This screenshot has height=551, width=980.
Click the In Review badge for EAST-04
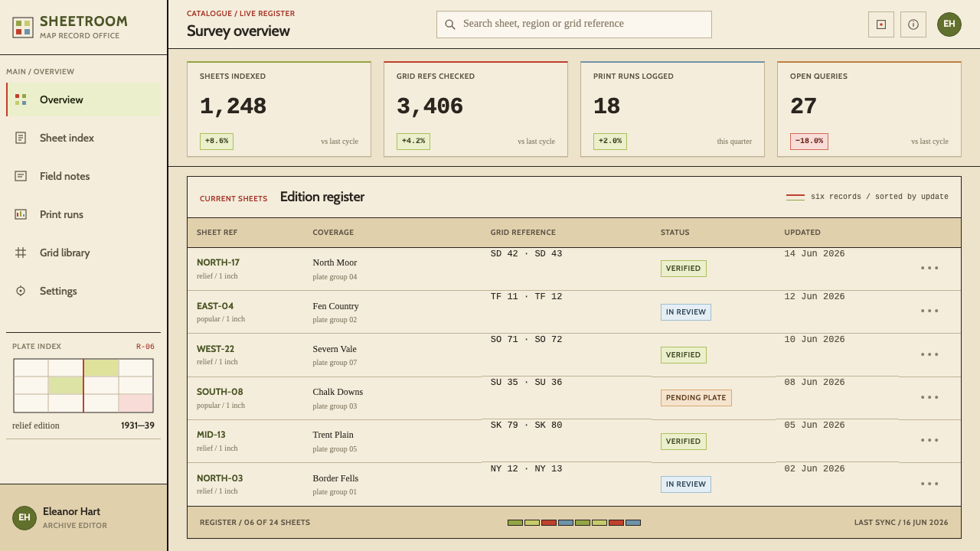point(686,312)
